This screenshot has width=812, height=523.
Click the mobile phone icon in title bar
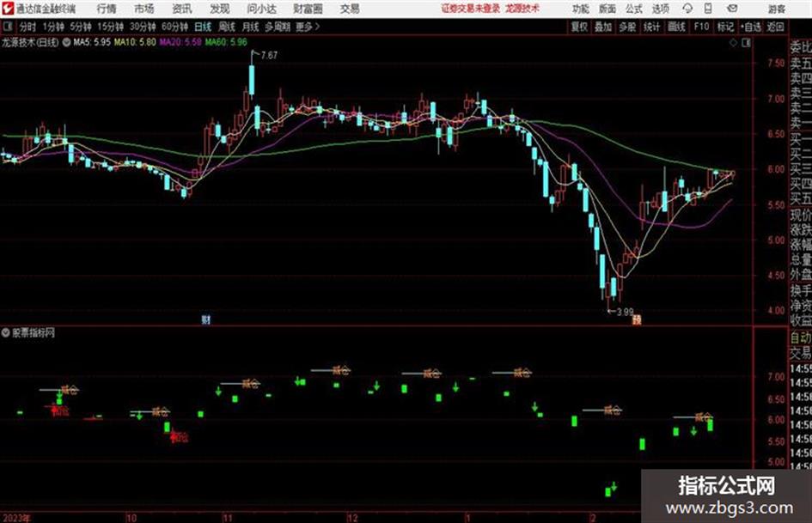(x=708, y=9)
